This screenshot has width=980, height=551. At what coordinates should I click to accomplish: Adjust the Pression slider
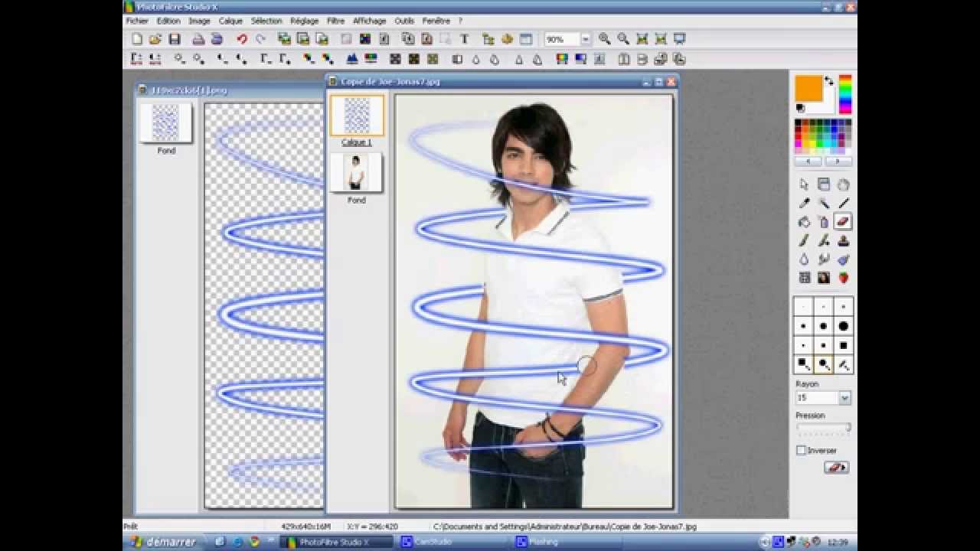(x=824, y=427)
